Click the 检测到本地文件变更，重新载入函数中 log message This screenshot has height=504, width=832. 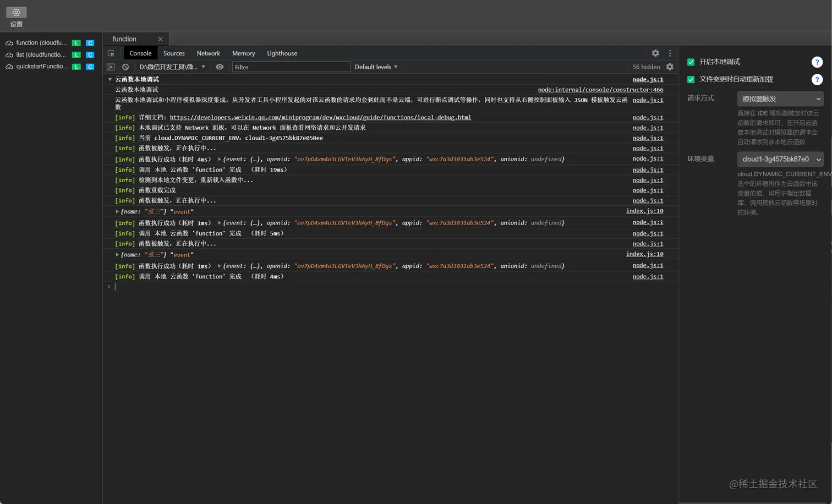click(196, 180)
